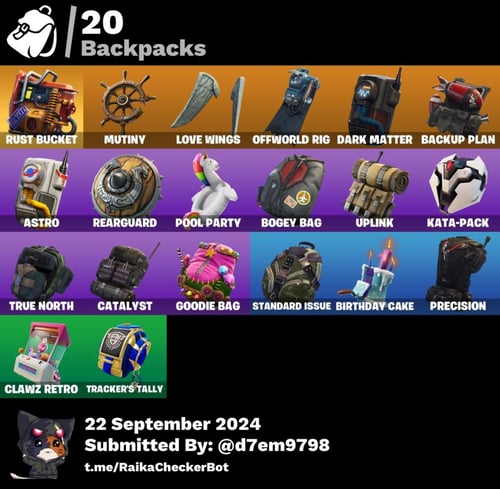This screenshot has width=500, height=489.
Task: Choose the pink Goodie Bag backpack
Action: pos(208,273)
